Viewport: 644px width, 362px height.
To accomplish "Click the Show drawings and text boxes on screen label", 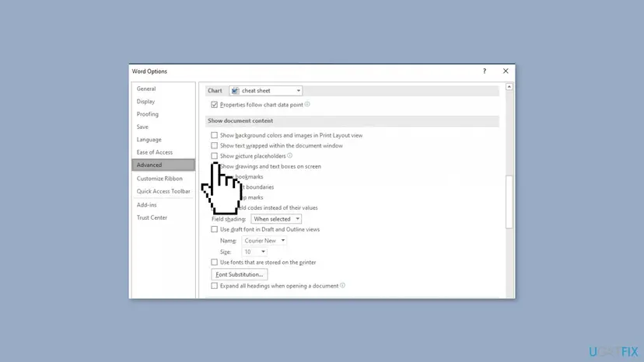I will pyautogui.click(x=271, y=166).
